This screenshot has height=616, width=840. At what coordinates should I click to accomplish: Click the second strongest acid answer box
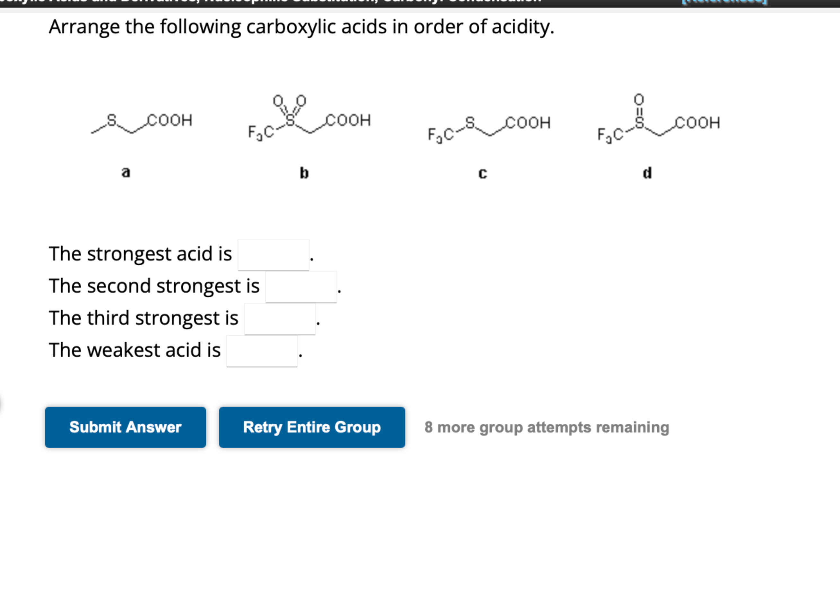pos(301,287)
